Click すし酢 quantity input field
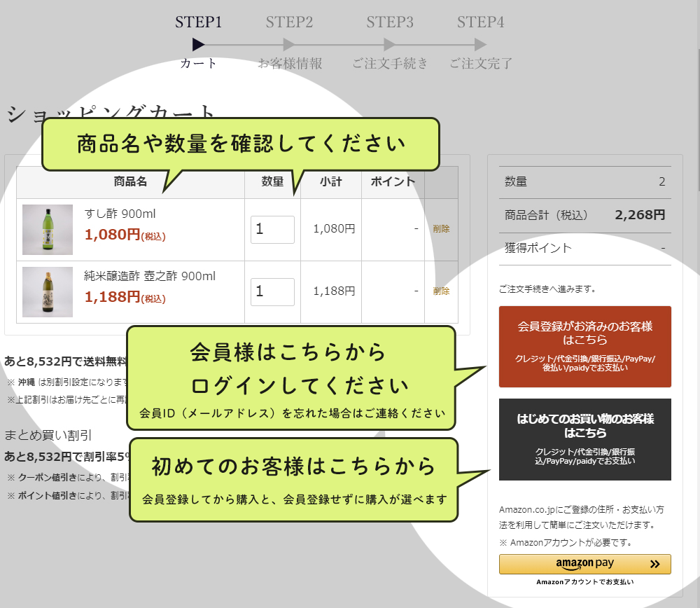The height and width of the screenshot is (608, 700). pos(272,229)
